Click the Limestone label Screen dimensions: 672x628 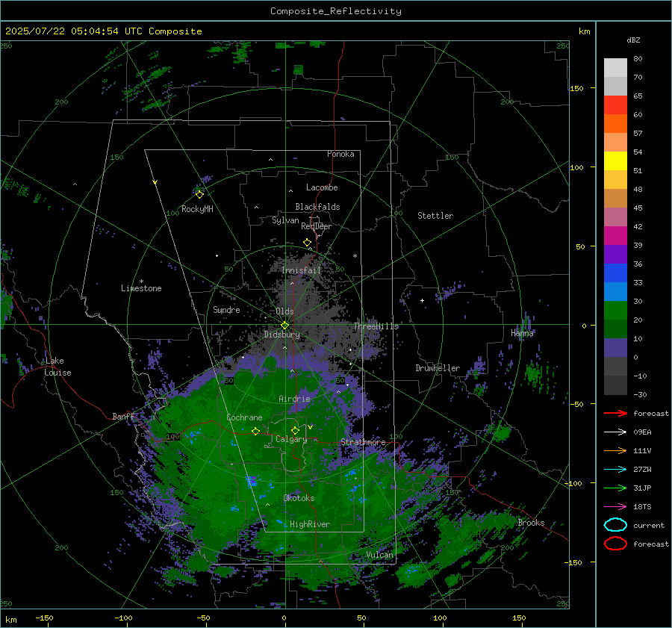[x=141, y=288]
